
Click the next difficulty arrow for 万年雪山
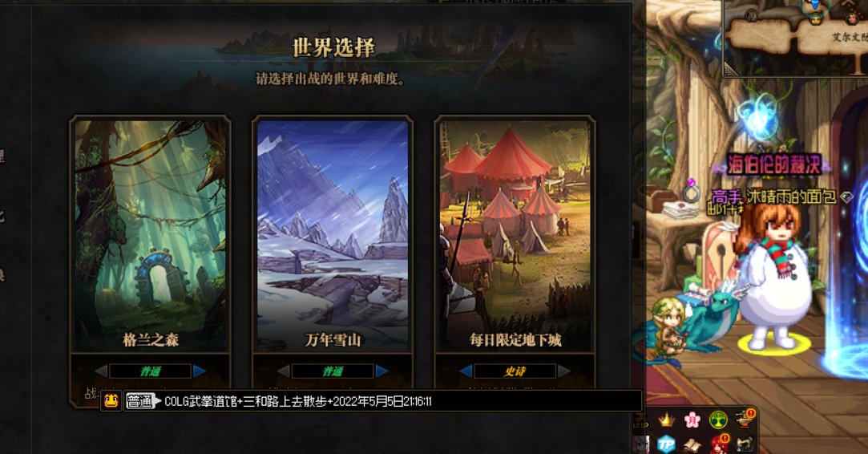pos(382,371)
